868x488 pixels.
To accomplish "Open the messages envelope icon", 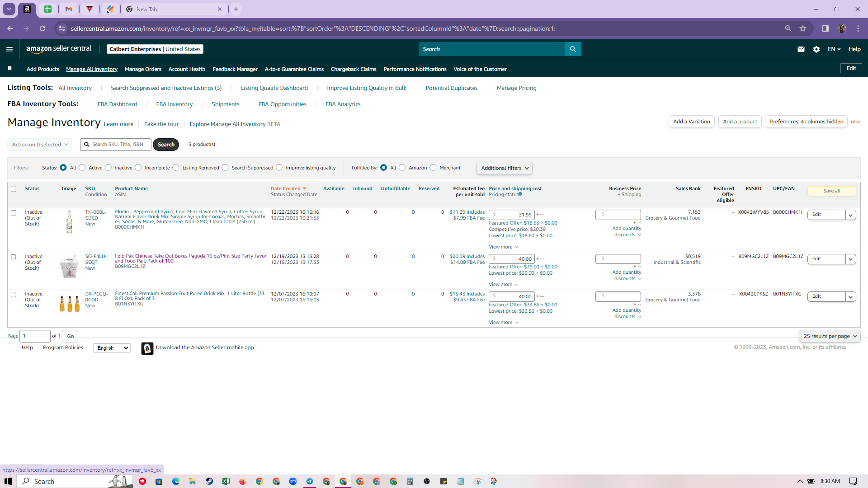I will (801, 49).
